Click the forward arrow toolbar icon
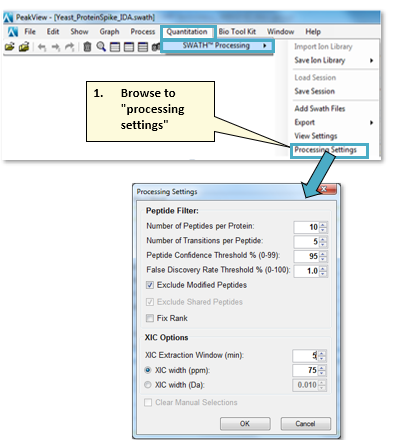Screen dimensions: 397x440 [56, 47]
